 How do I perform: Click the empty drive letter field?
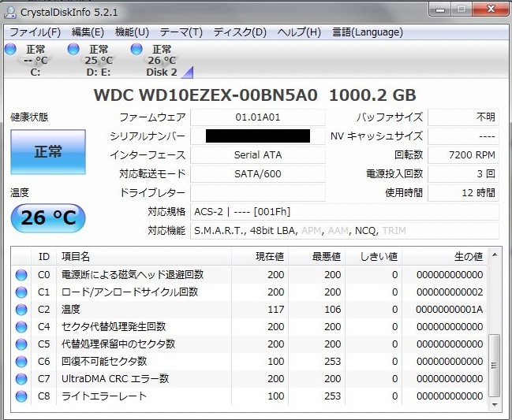(x=258, y=193)
